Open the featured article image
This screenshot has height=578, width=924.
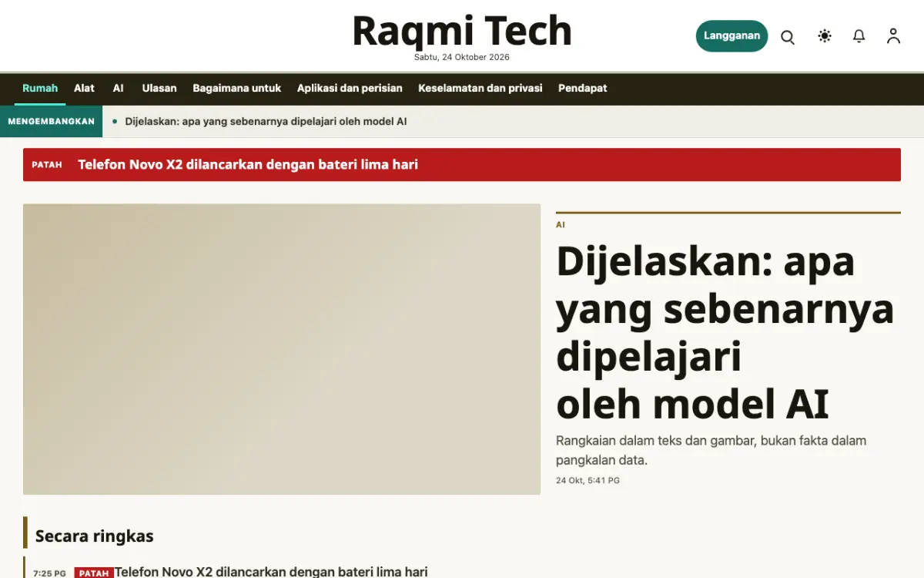tap(282, 349)
